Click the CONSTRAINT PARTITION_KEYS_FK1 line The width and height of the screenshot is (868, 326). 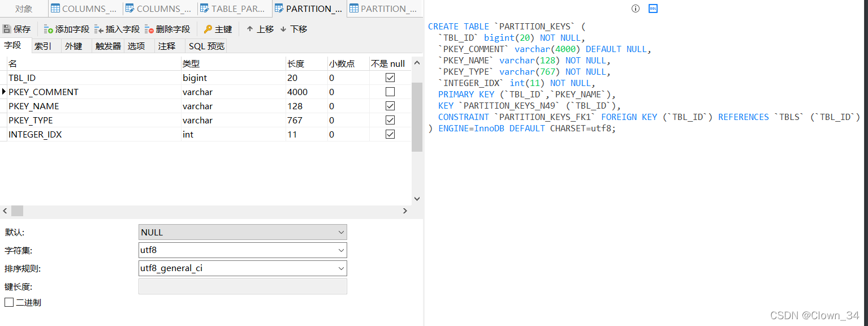point(649,117)
